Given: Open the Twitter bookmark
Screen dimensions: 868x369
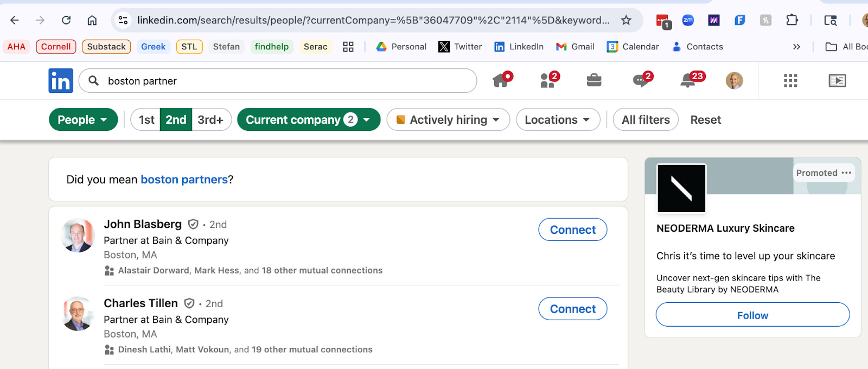Looking at the screenshot, I should coord(460,47).
